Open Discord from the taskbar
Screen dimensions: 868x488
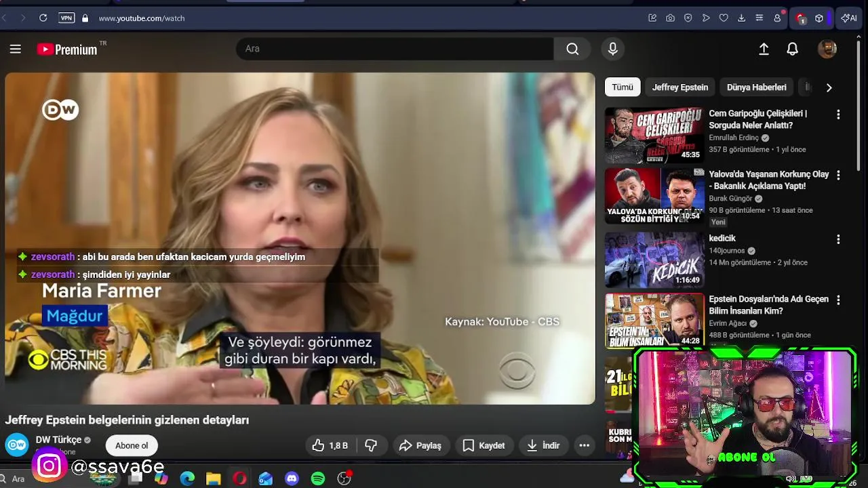point(292,479)
